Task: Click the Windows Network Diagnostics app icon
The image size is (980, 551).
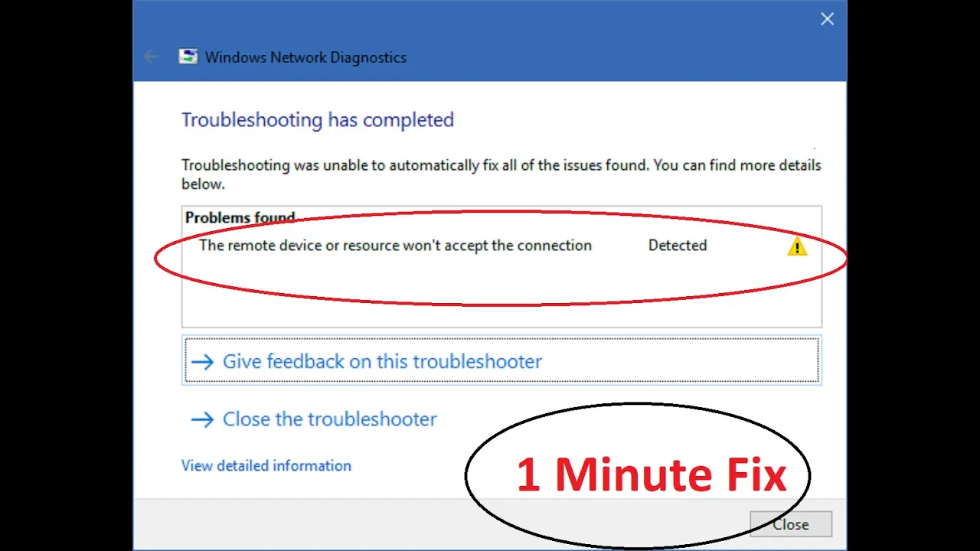Action: click(188, 57)
